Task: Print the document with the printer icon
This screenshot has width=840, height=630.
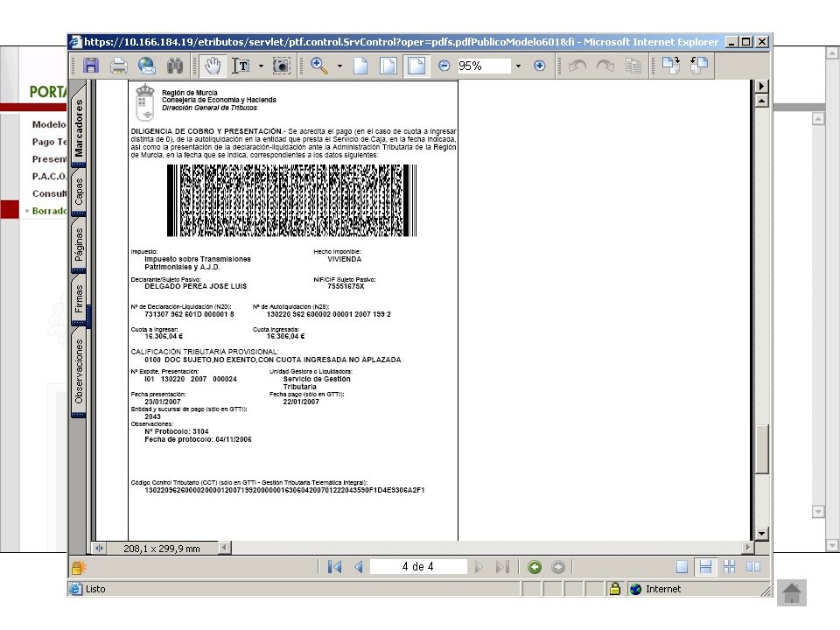Action: [118, 66]
